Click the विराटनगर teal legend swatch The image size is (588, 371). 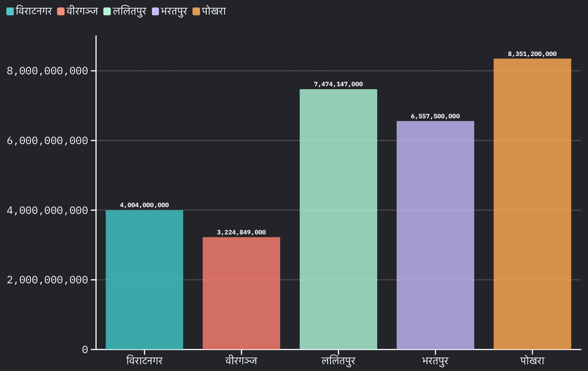10,12
